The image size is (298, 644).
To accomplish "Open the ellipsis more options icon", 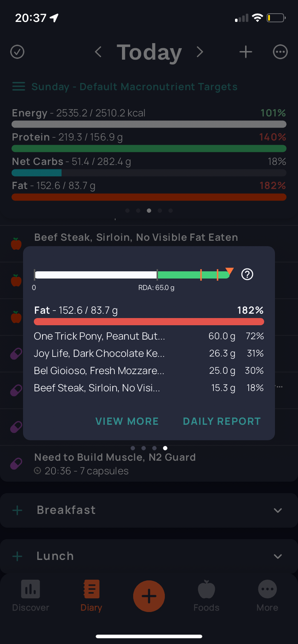I will click(280, 52).
